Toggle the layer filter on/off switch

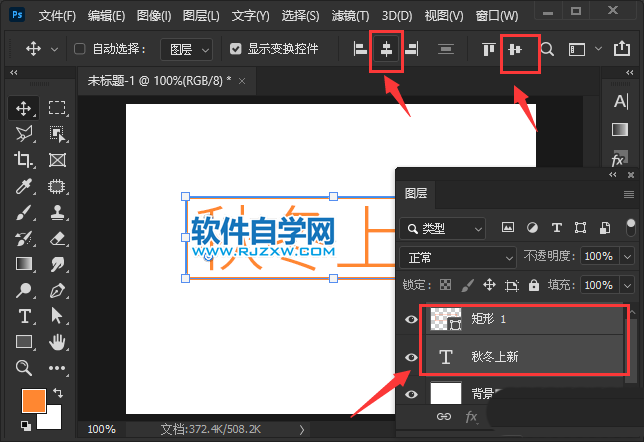pos(631,227)
